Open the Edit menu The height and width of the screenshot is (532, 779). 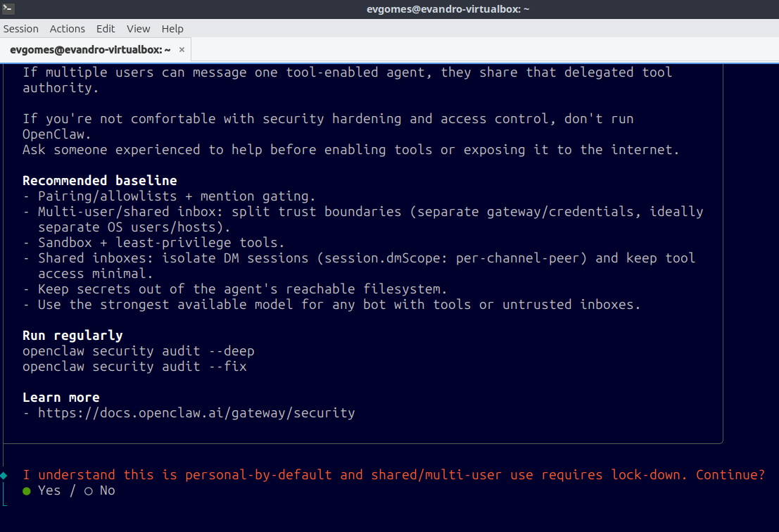pos(106,29)
